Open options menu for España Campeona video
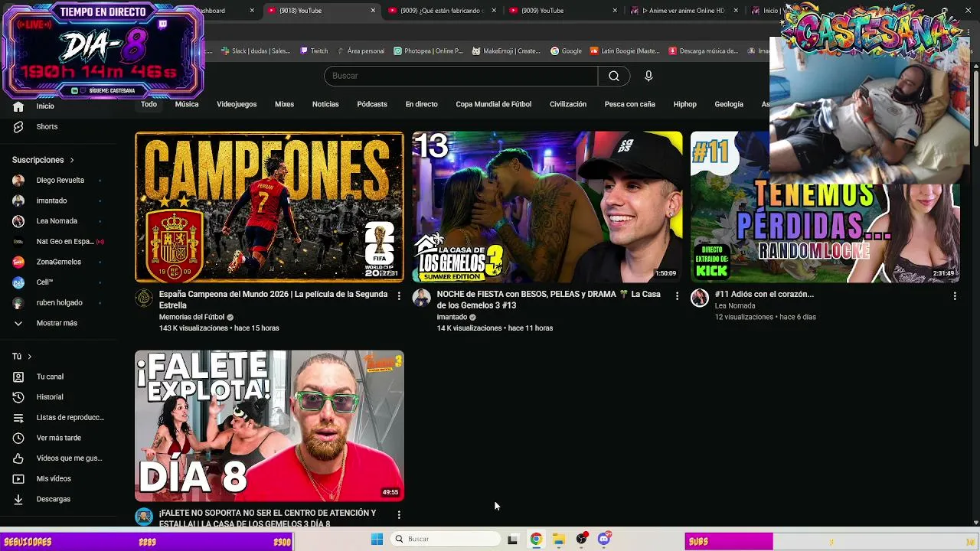Viewport: 980px width, 551px height. (399, 295)
